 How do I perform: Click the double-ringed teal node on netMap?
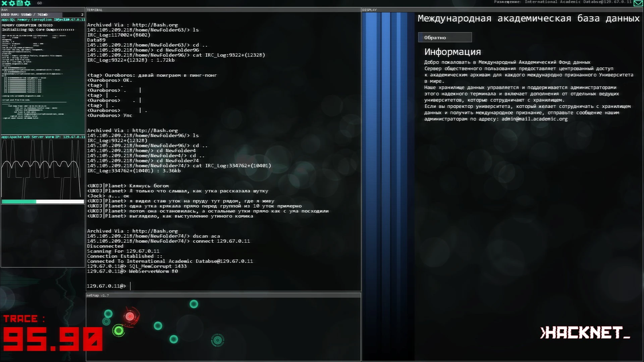pos(218,340)
